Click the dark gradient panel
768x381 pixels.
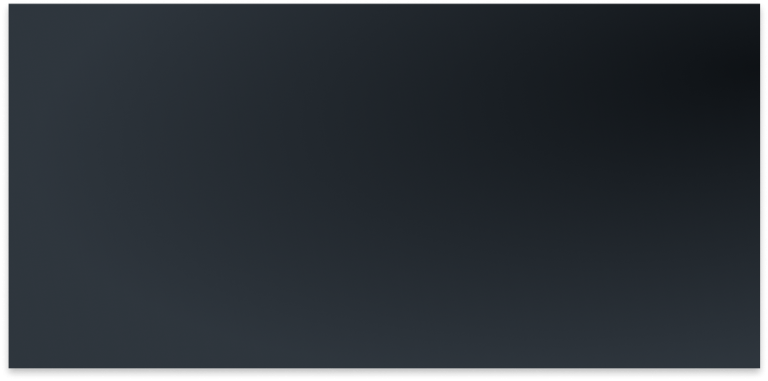384,186
